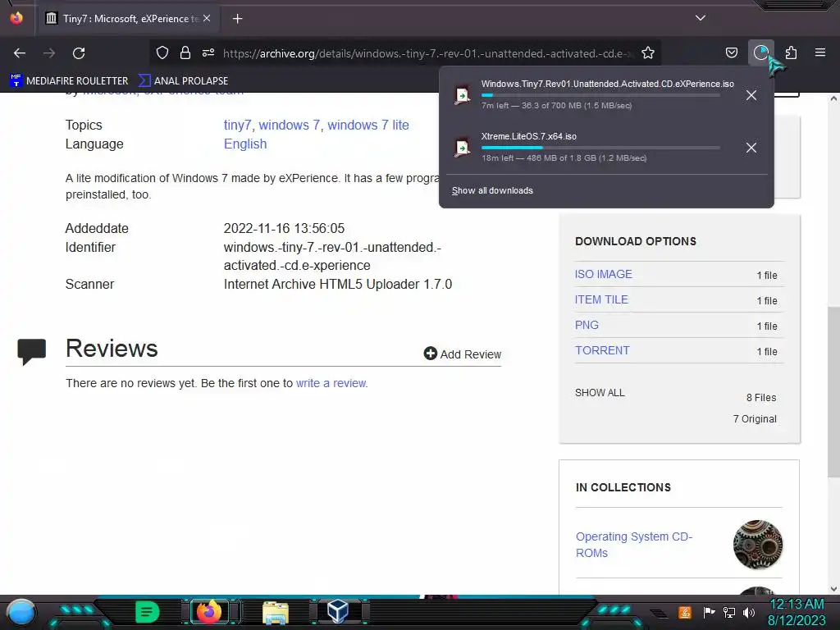Download the ISO IMAGE option
The height and width of the screenshot is (630, 840).
point(603,274)
